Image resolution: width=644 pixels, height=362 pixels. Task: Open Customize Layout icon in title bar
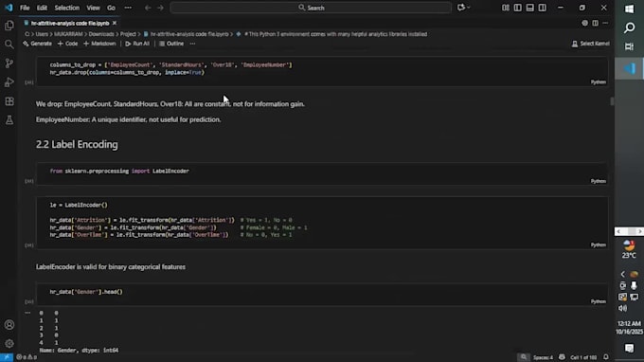(x=506, y=8)
